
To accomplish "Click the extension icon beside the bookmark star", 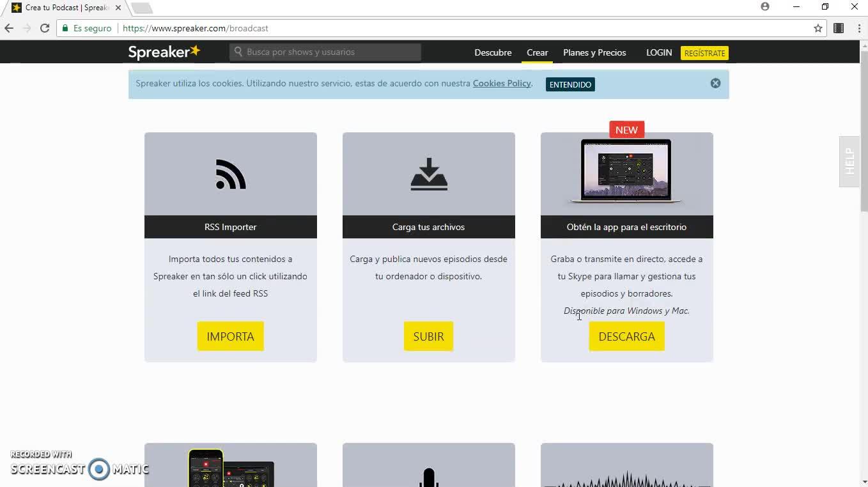I will [x=839, y=28].
